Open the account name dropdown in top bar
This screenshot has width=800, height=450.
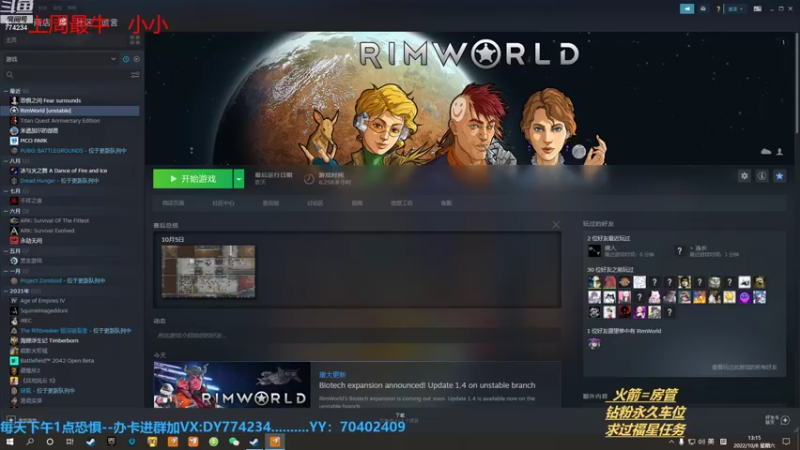735,9
